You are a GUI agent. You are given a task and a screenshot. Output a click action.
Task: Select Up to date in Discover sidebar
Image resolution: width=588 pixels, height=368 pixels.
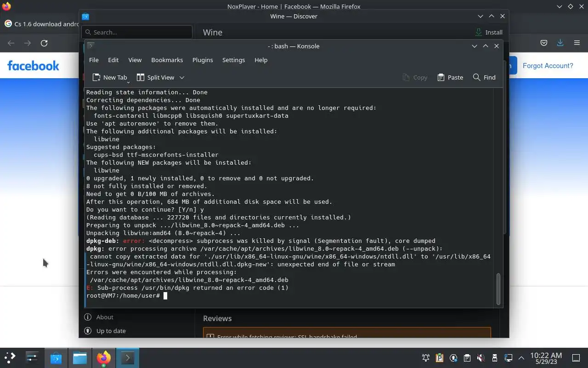pos(105,331)
